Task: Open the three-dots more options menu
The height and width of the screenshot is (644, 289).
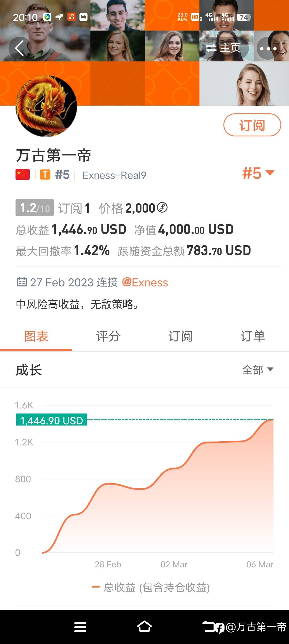Action: click(268, 48)
